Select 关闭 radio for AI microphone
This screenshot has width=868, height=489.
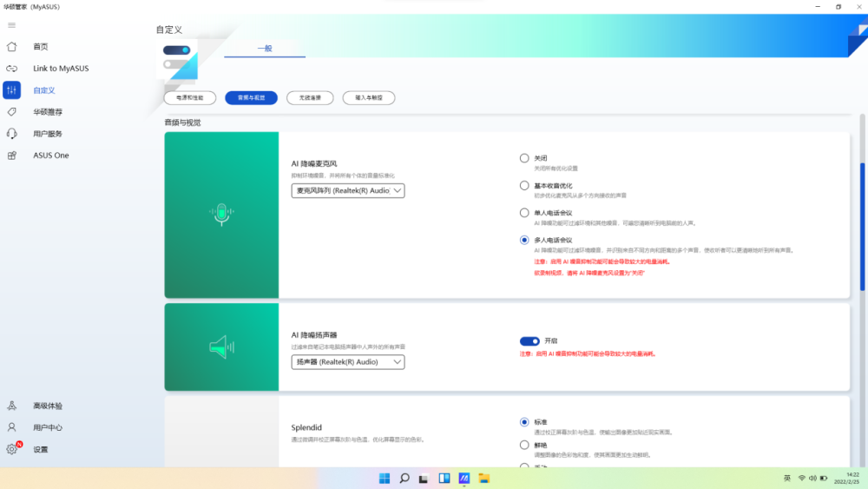point(524,158)
